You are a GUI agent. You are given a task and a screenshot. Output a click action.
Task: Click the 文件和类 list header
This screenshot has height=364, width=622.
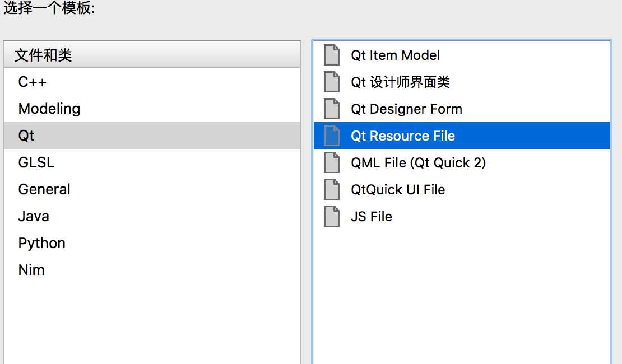coord(152,55)
